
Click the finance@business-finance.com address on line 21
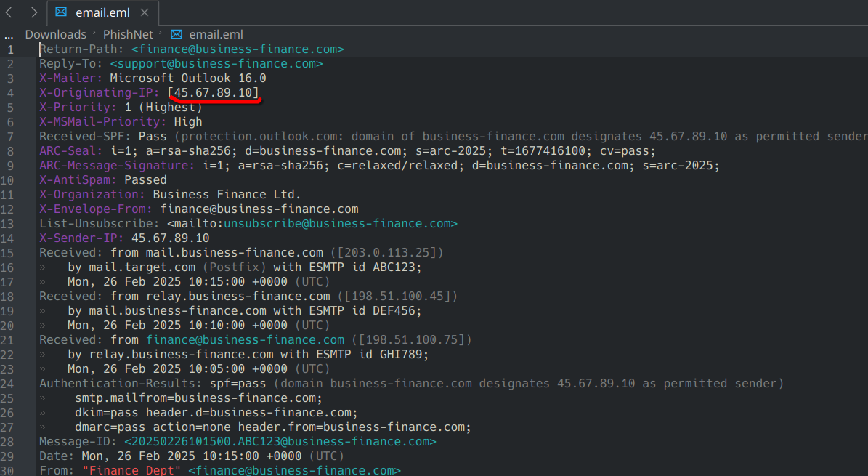pos(245,340)
